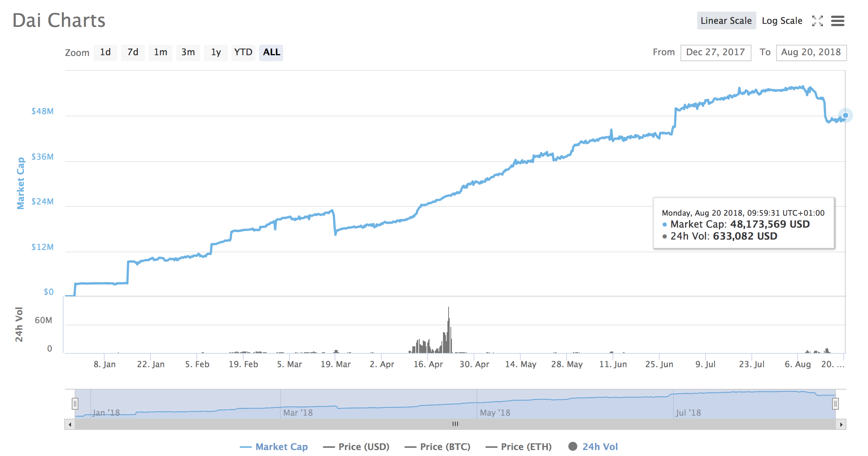
Task: Click the 9. Jul x-axis label
Action: pyautogui.click(x=706, y=364)
